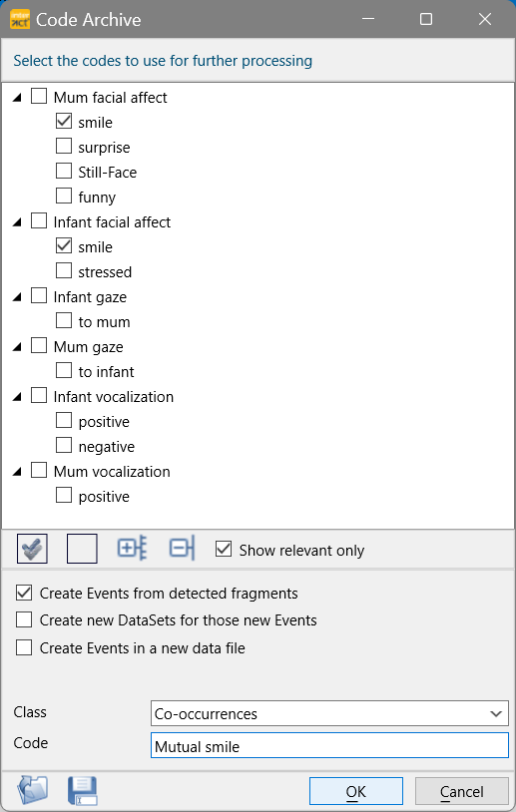Save code selection using floppy disk icon
Screen dimensions: 516x812
tap(83, 790)
